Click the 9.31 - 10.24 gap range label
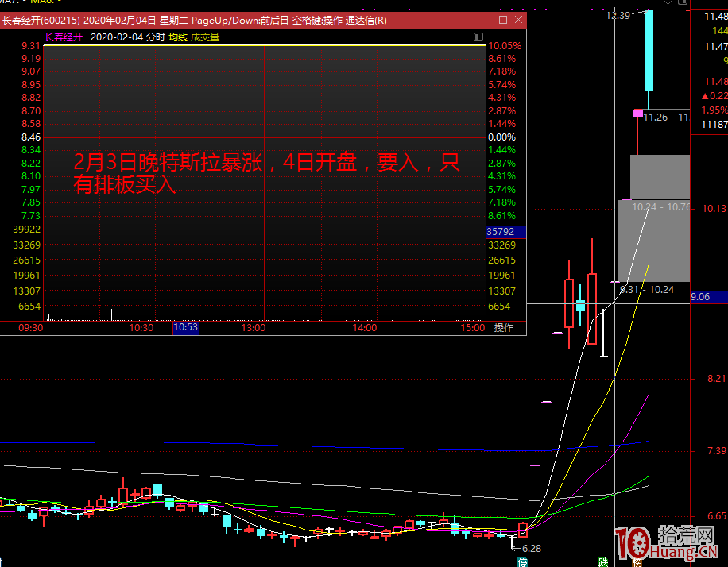 (x=647, y=290)
